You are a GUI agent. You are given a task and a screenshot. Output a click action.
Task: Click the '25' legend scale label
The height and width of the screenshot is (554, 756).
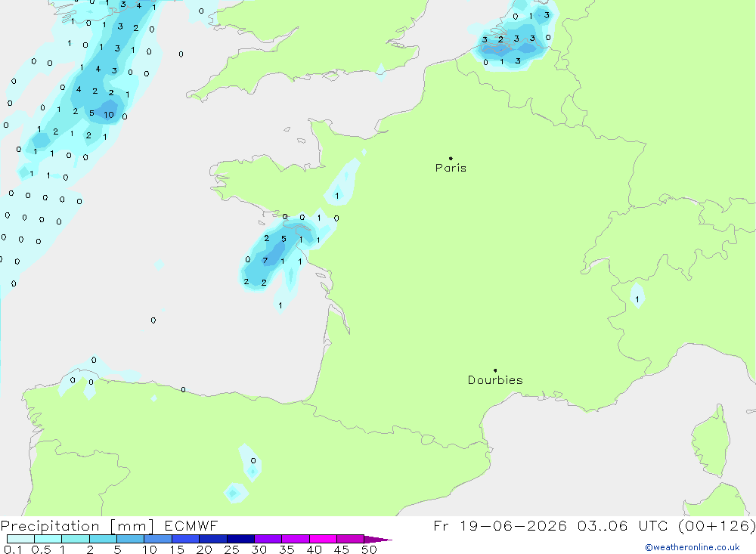pos(232,549)
